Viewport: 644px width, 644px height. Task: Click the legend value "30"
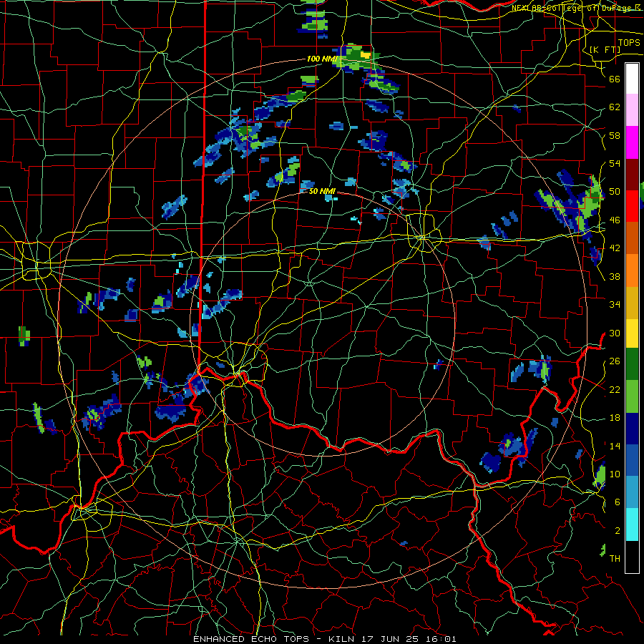pos(615,333)
